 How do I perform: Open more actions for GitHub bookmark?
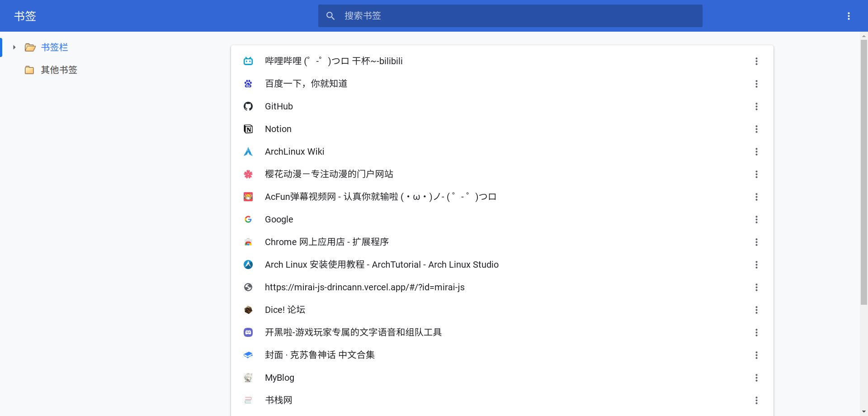point(756,106)
